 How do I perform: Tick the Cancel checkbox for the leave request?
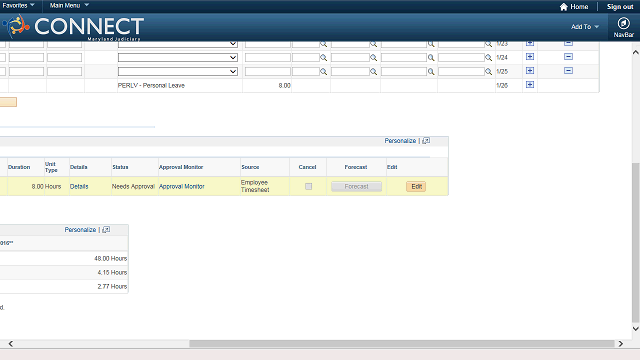(309, 187)
